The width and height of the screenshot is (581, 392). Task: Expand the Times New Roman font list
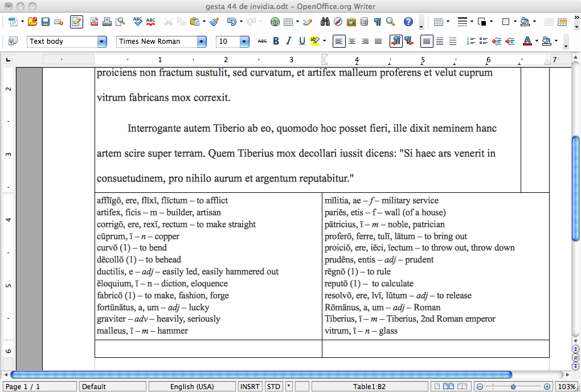point(202,42)
